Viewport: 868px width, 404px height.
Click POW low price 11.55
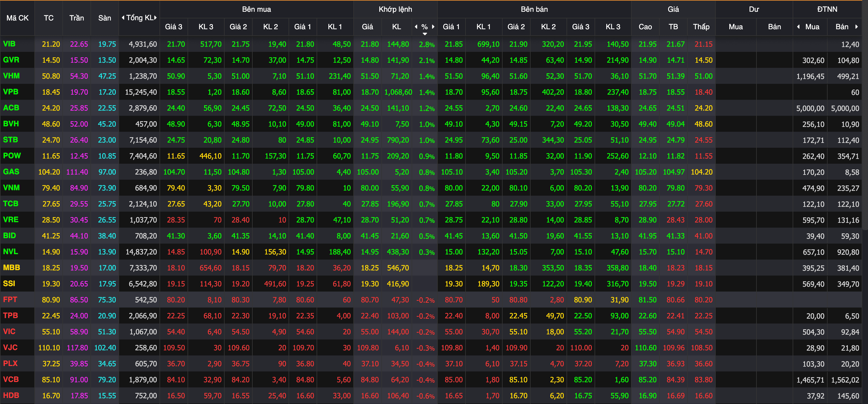704,156
